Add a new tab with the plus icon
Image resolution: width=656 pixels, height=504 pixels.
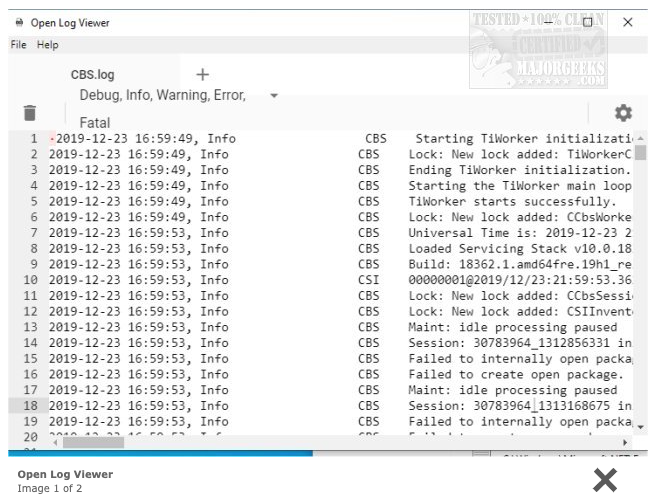point(202,74)
